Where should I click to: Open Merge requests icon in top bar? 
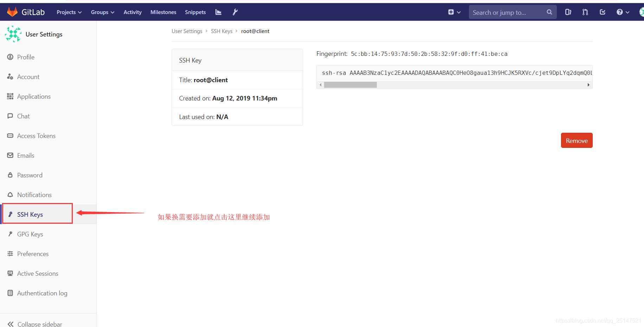click(x=585, y=12)
